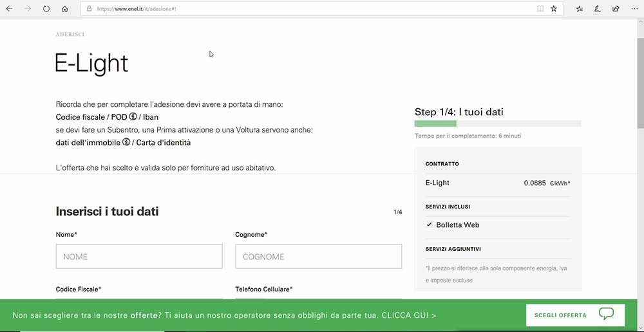Viewport: 644px width, 332px height.
Task: Click the info icon next to POD
Action: click(x=133, y=117)
